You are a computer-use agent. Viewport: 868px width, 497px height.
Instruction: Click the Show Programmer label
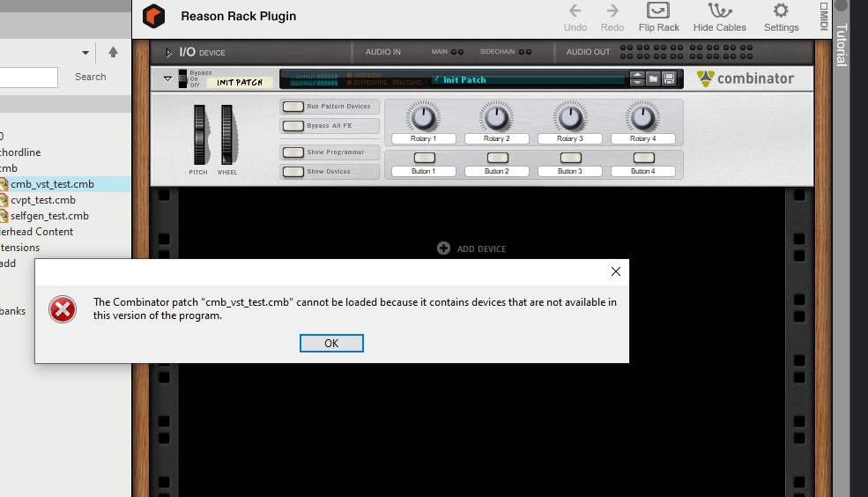coord(336,152)
